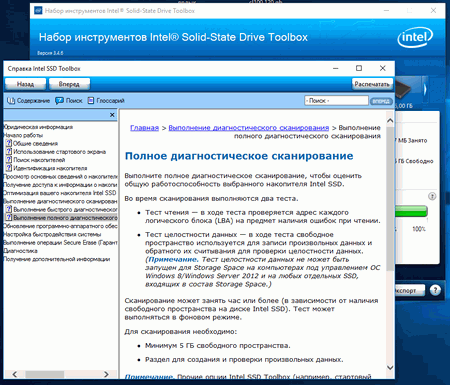Select Просмотр основных сведений о накопителе
Image resolution: width=450 pixels, height=385 pixels.
(60, 177)
